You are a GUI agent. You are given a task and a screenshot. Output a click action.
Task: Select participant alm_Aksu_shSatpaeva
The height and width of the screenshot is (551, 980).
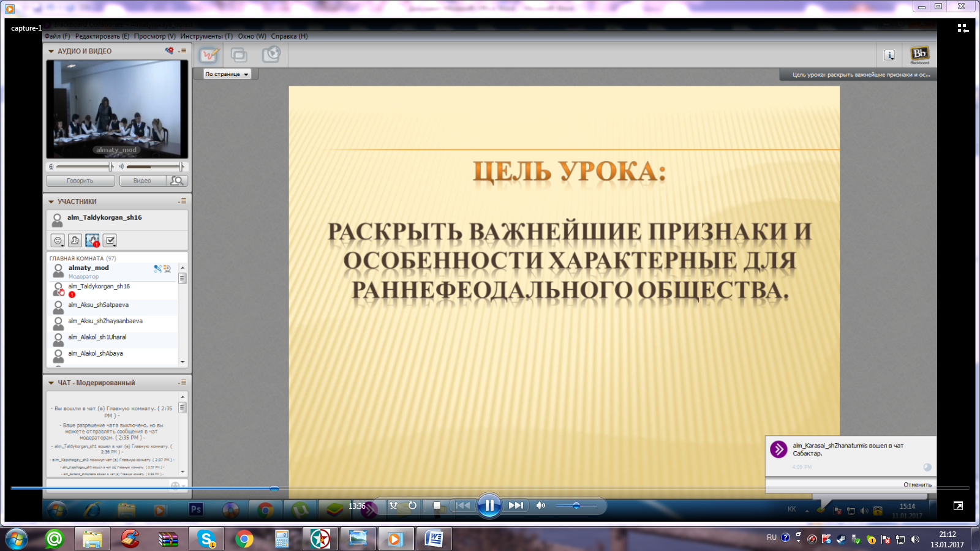tap(112, 306)
